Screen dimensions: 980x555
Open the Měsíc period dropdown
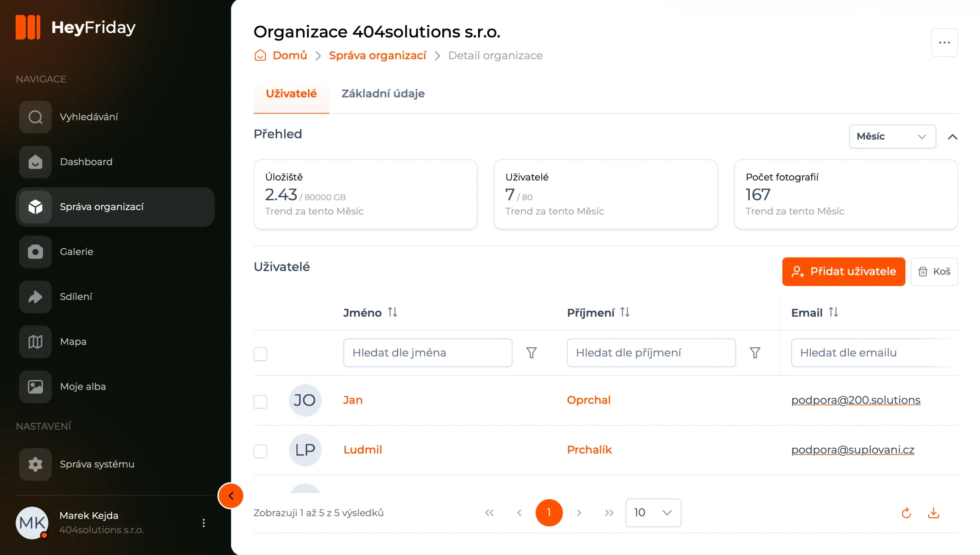pyautogui.click(x=892, y=136)
